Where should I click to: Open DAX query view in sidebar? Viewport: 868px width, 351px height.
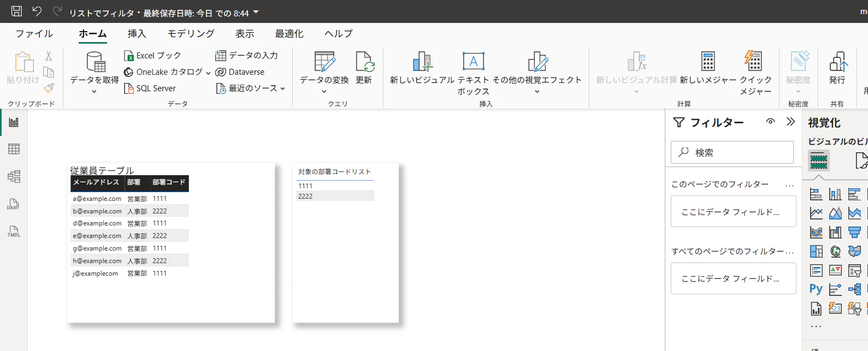click(x=14, y=204)
